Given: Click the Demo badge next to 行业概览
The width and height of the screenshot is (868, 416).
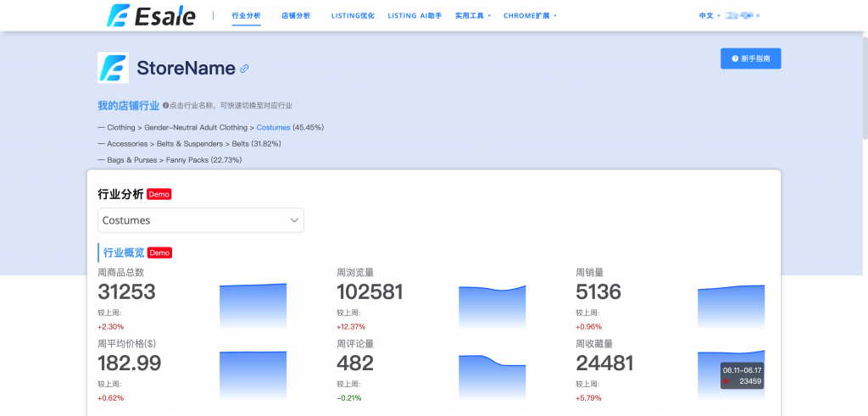Looking at the screenshot, I should 160,252.
